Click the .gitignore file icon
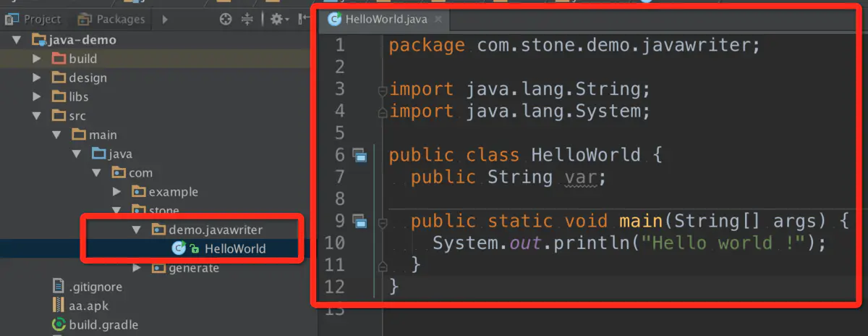Image resolution: width=868 pixels, height=336 pixels. click(59, 287)
